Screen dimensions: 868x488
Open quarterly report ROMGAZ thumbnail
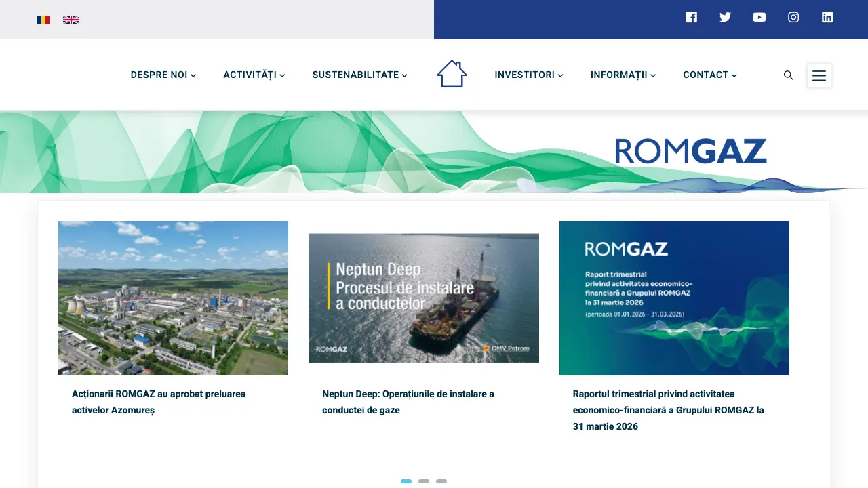(x=674, y=298)
